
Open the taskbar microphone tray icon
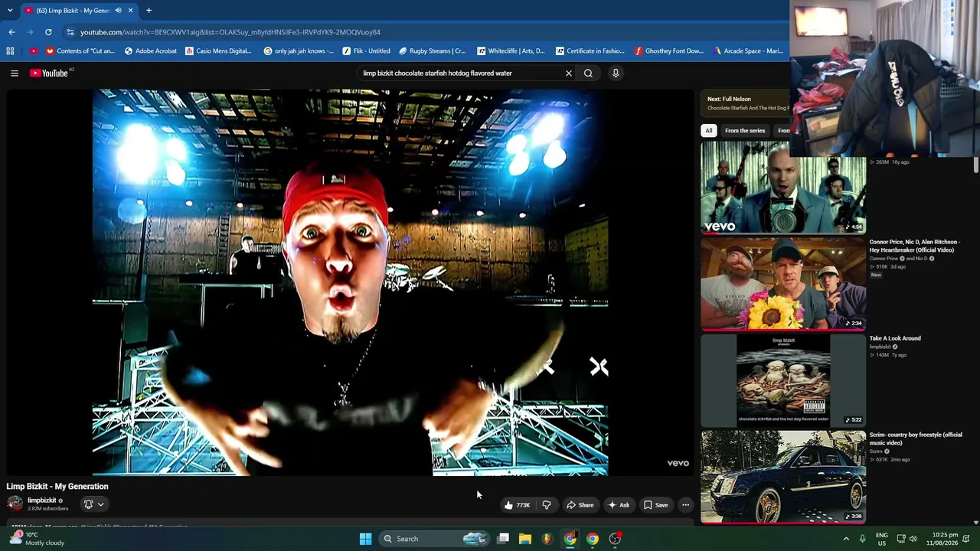862,539
